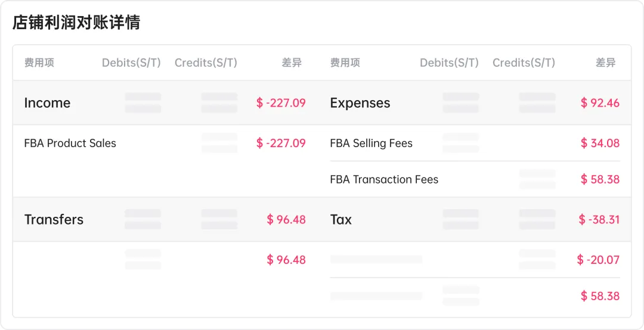The height and width of the screenshot is (330, 644).
Task: Click the left 差异 column header
Action: pos(292,63)
